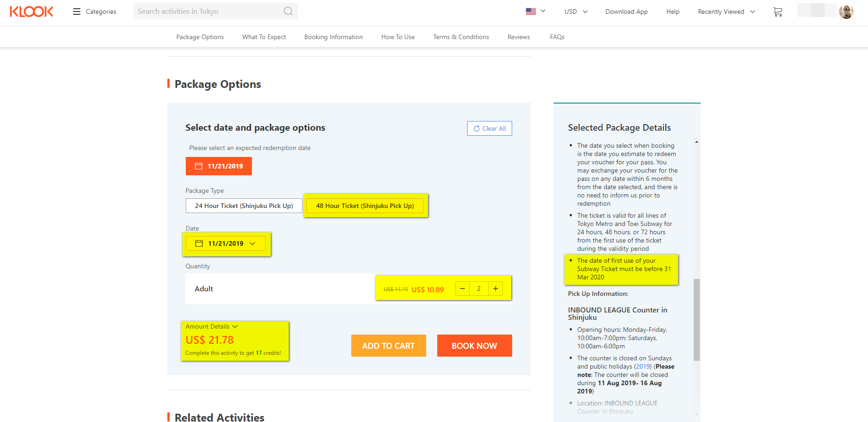Go to Terms & Conditions tab
This screenshot has width=868, height=422.
[x=461, y=37]
